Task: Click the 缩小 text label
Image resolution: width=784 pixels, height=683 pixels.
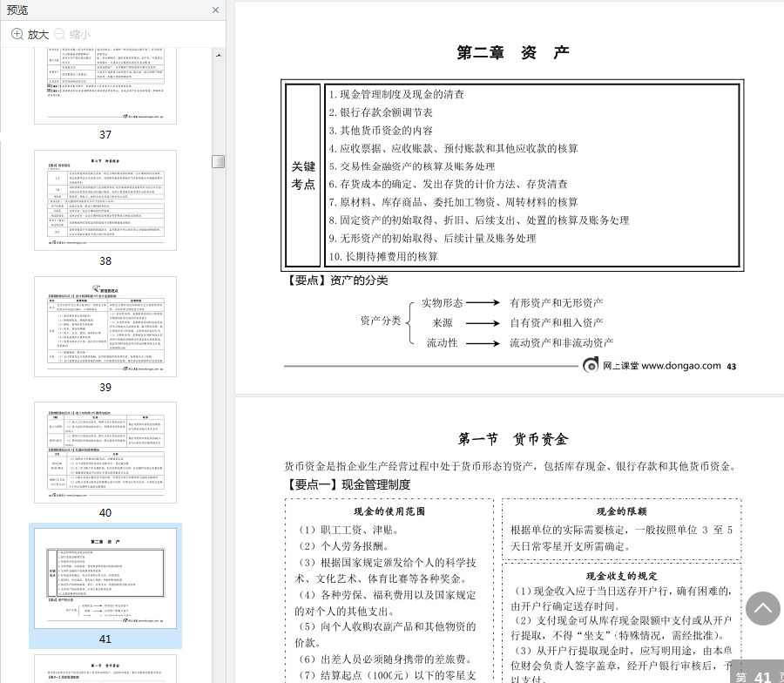Action: pyautogui.click(x=80, y=35)
